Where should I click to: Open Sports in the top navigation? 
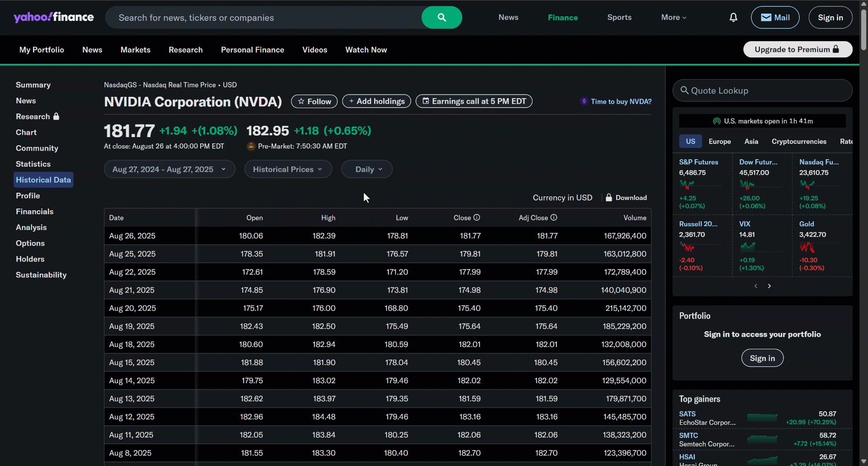[x=619, y=17]
